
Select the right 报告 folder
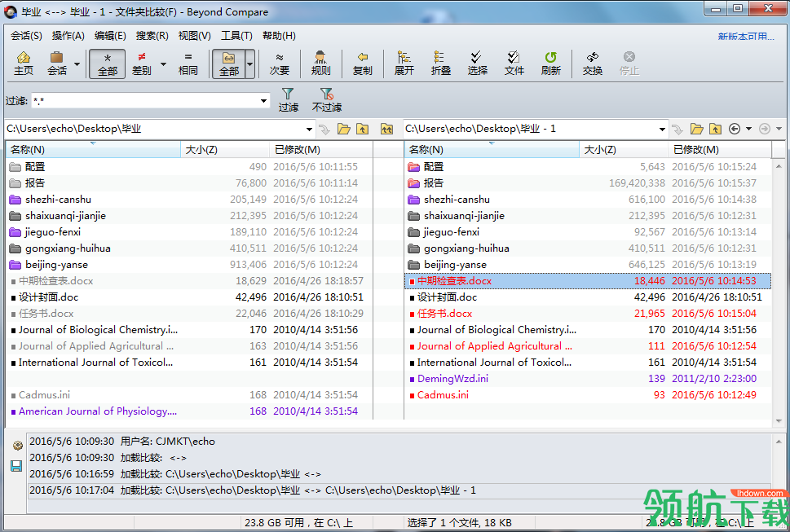tap(588, 182)
